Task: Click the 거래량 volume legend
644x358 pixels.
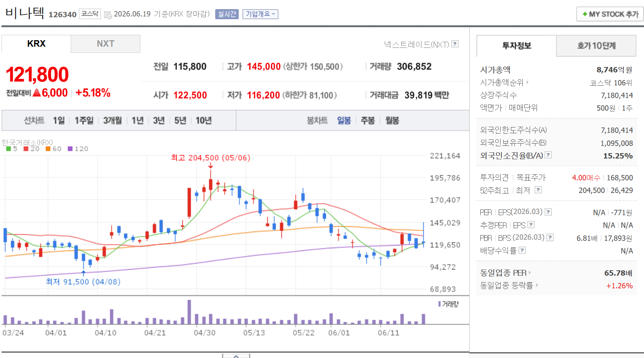Action: (448, 304)
